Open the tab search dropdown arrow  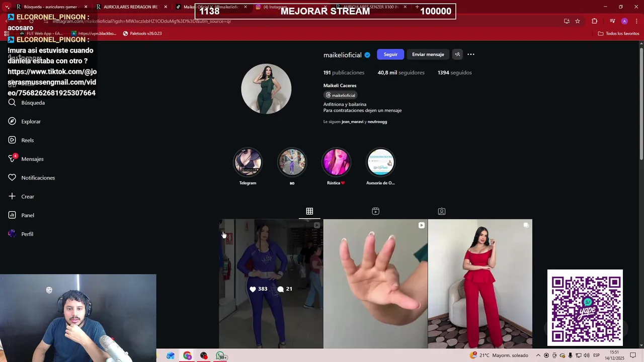click(x=7, y=7)
